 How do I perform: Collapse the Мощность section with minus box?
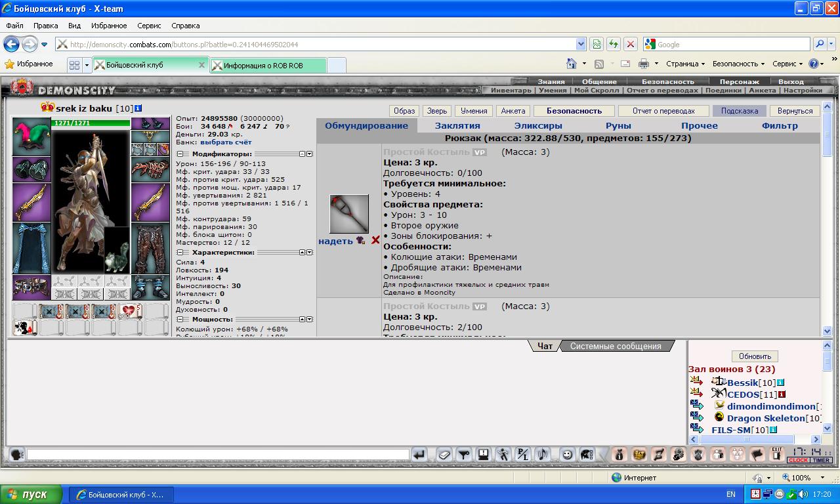coord(179,319)
